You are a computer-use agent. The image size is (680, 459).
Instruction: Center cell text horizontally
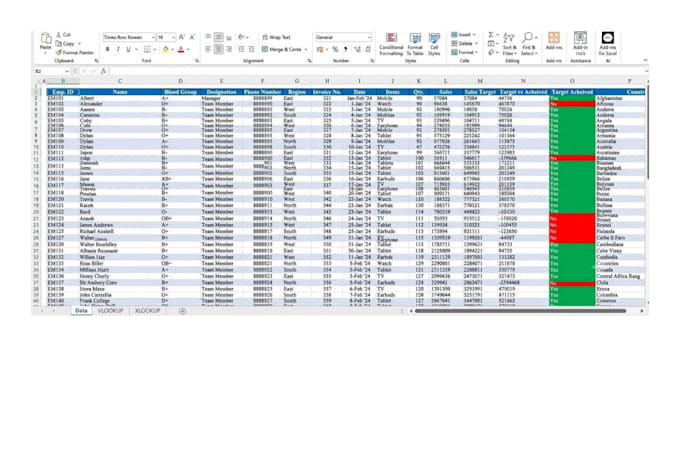coord(219,49)
